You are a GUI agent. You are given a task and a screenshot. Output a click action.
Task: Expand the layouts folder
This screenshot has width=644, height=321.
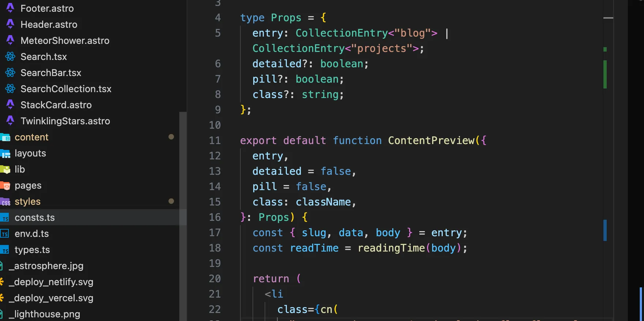(30, 153)
